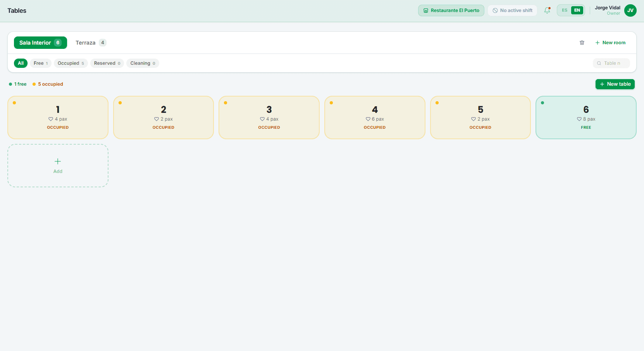Viewport: 644px width, 351px height.
Task: Show only Reserved tables
Action: click(x=107, y=63)
